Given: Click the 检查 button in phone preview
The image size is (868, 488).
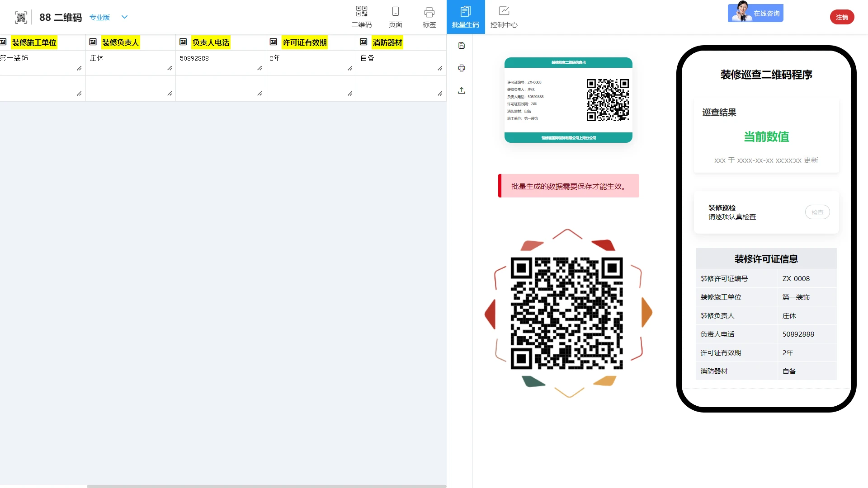Looking at the screenshot, I should pos(817,212).
